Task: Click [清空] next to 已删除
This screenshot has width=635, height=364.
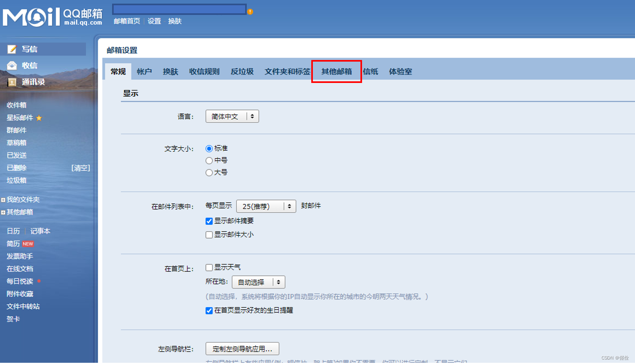Action: 81,168
